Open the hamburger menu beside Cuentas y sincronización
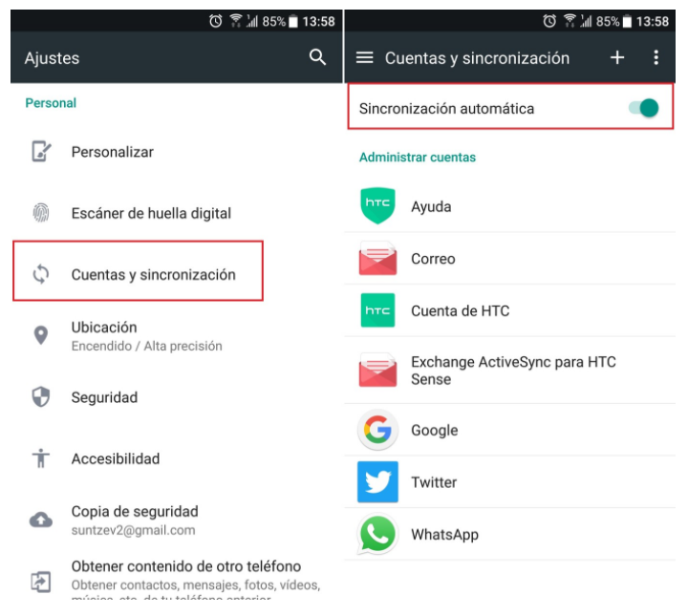Screen dimensions: 688x616 [365, 57]
